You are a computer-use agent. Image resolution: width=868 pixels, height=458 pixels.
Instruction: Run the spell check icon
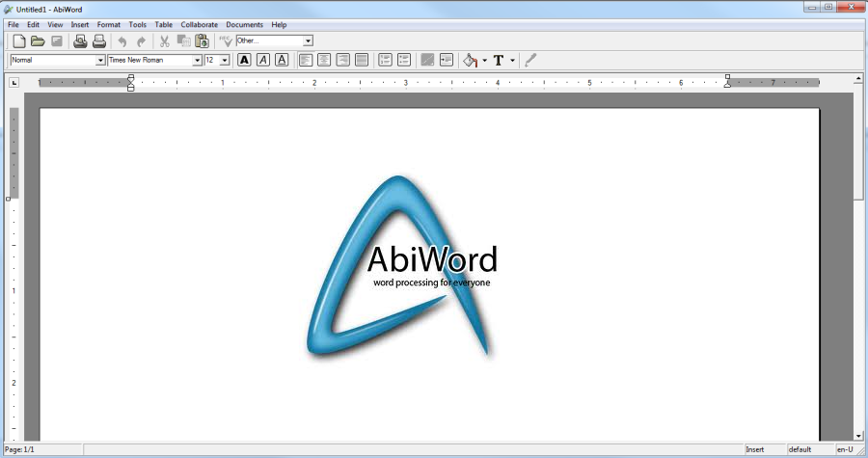[x=226, y=41]
